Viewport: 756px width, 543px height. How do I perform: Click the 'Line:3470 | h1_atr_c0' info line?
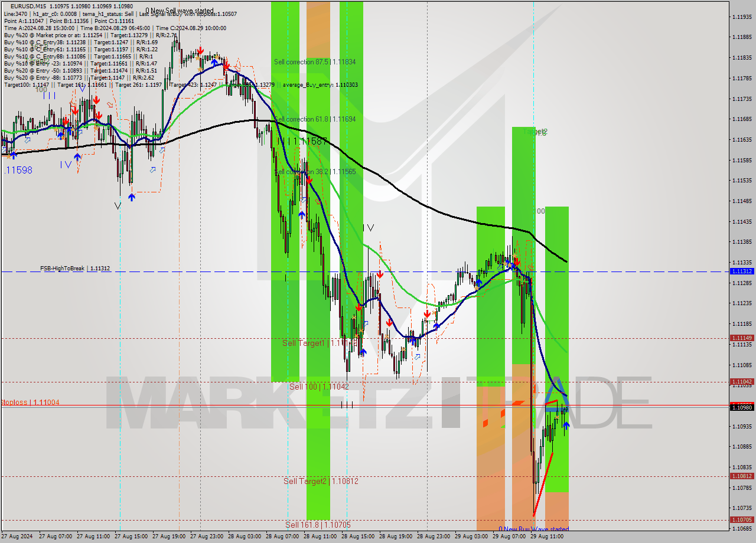click(x=120, y=14)
